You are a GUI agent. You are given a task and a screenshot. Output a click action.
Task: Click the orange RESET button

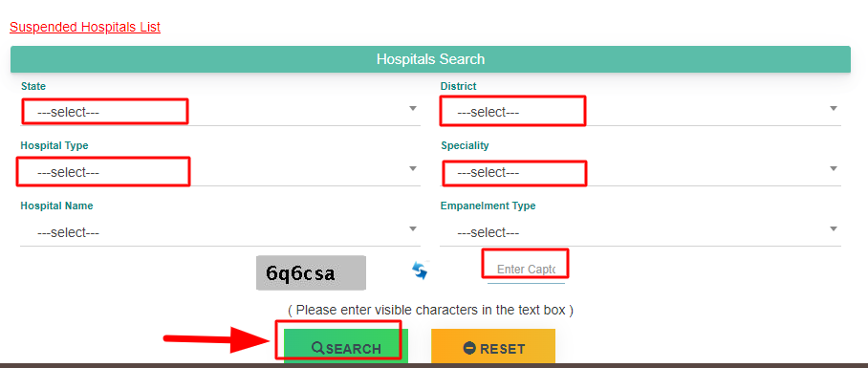coord(493,347)
